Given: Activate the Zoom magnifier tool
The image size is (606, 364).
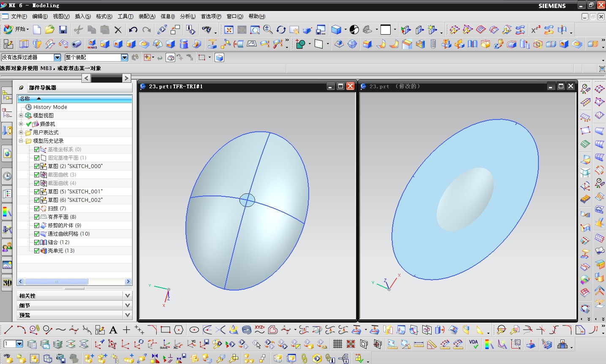Looking at the screenshot, I should click(x=268, y=30).
